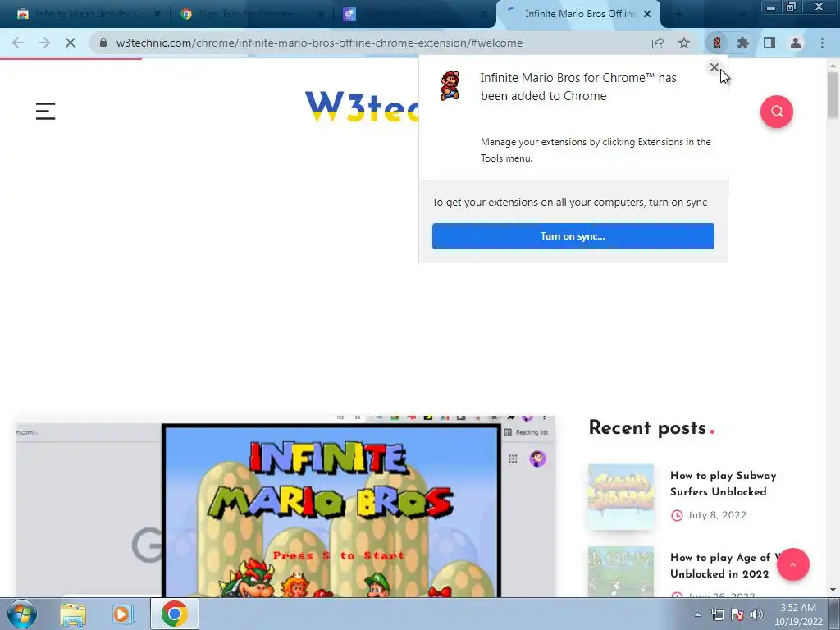Close the Infinite Mario Bros Offline tab
840x630 pixels.
pyautogui.click(x=647, y=14)
